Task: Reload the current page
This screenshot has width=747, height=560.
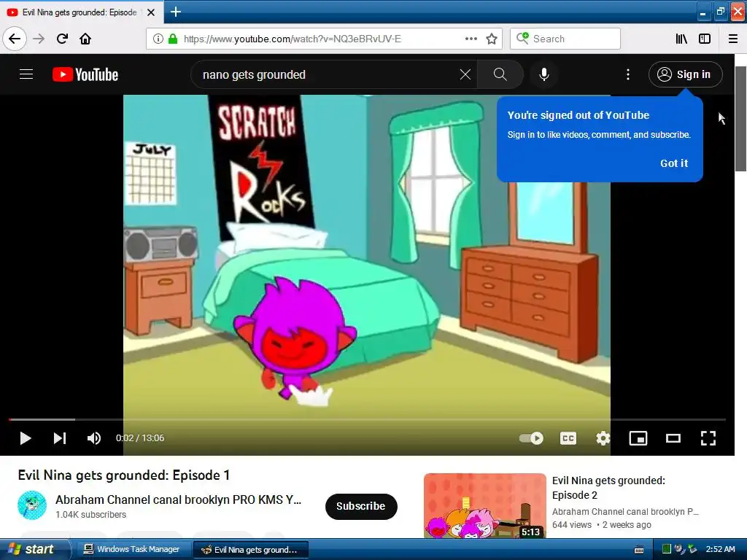Action: 62,39
